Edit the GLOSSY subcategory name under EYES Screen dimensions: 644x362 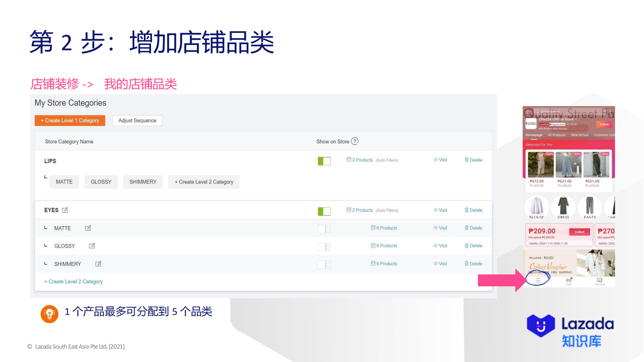[x=92, y=246]
